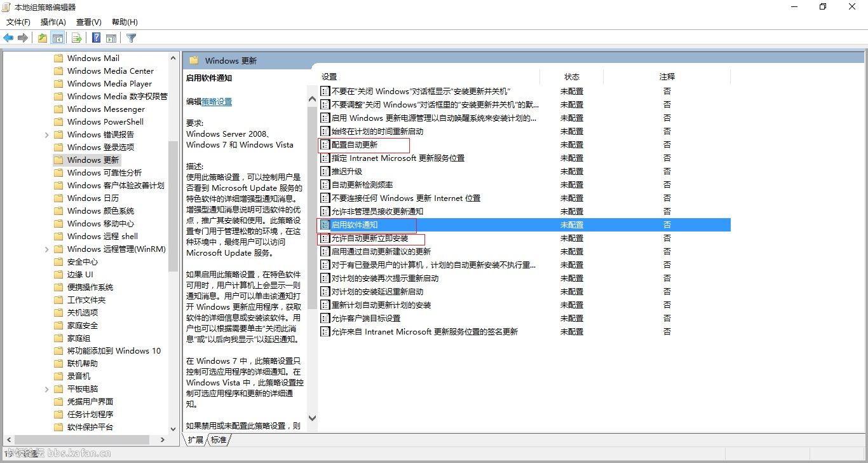Select 指定 Intranet Microsoft 更新服务位置 policy

[398, 158]
